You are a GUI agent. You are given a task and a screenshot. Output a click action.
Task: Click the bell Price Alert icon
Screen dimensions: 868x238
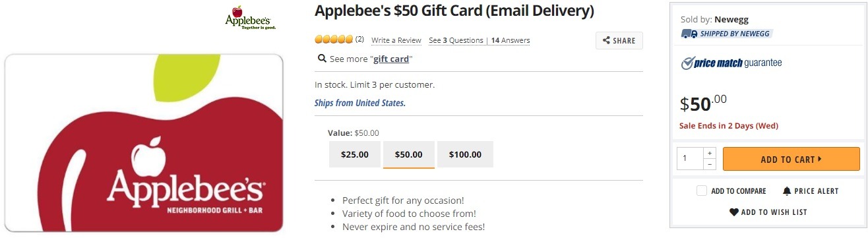point(786,191)
